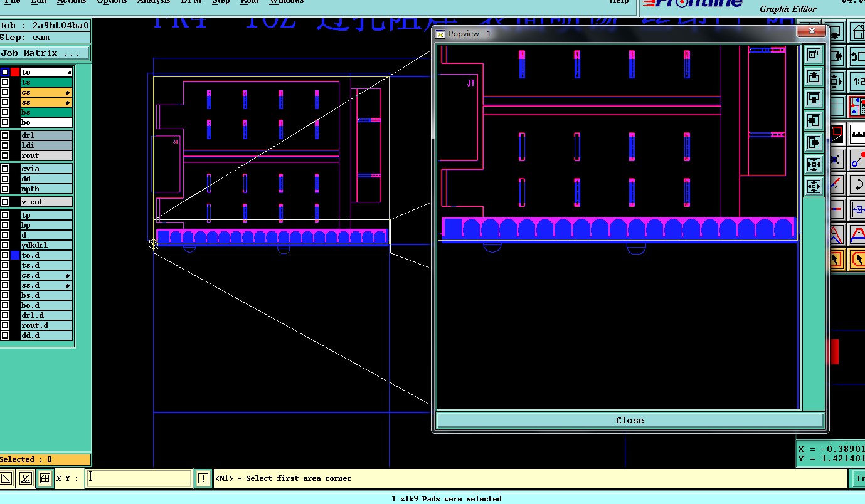865x504 pixels.
Task: Click the '1 zfk9 Pads were selected' message
Action: pos(446,499)
